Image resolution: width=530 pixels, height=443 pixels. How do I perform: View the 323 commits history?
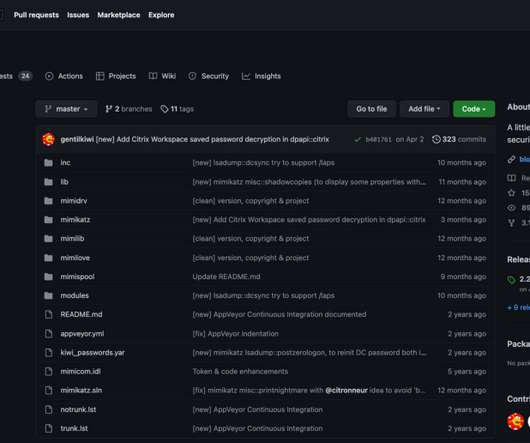coord(459,139)
